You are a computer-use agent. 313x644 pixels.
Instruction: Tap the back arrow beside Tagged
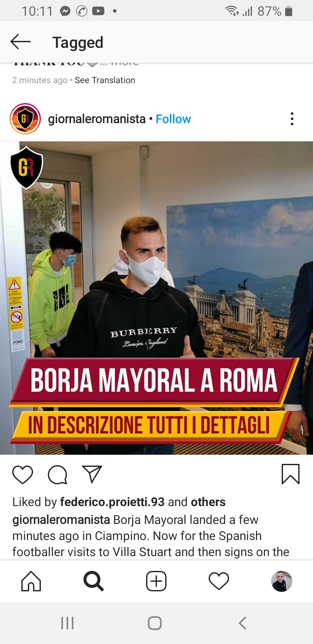20,42
